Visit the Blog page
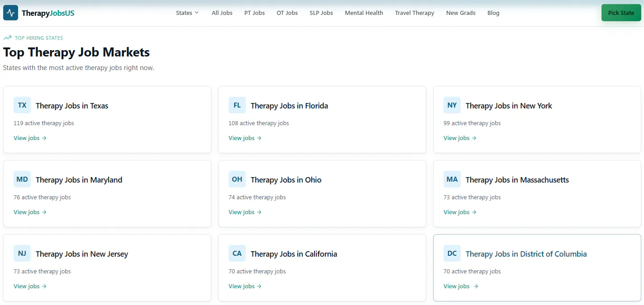This screenshot has height=305, width=644. 493,13
